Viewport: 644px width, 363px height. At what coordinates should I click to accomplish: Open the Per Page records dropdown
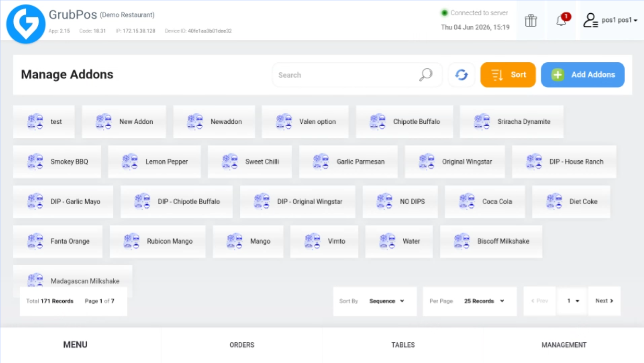pyautogui.click(x=484, y=301)
